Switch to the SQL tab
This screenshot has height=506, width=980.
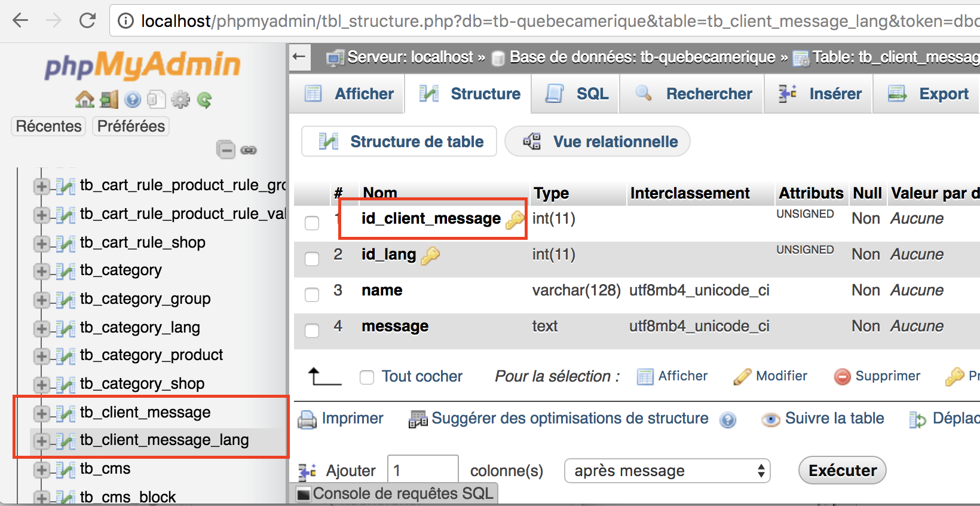coord(577,94)
